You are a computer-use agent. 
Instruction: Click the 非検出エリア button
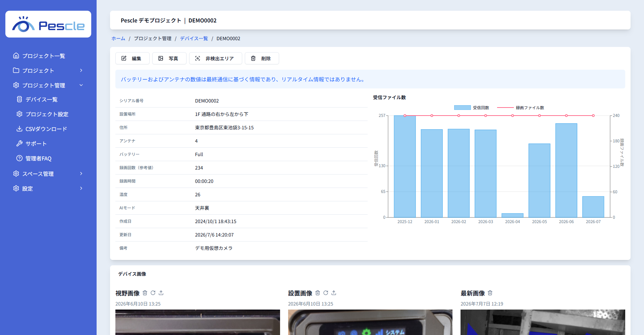click(x=216, y=58)
